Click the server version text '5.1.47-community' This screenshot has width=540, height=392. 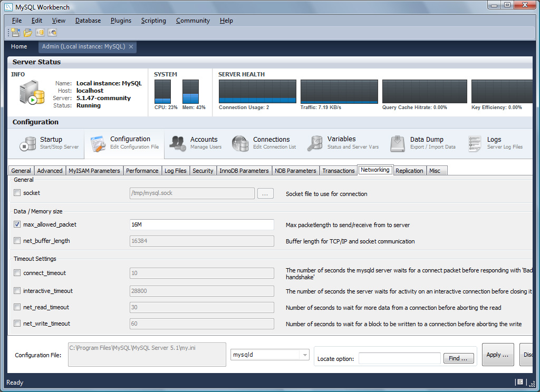coord(103,98)
